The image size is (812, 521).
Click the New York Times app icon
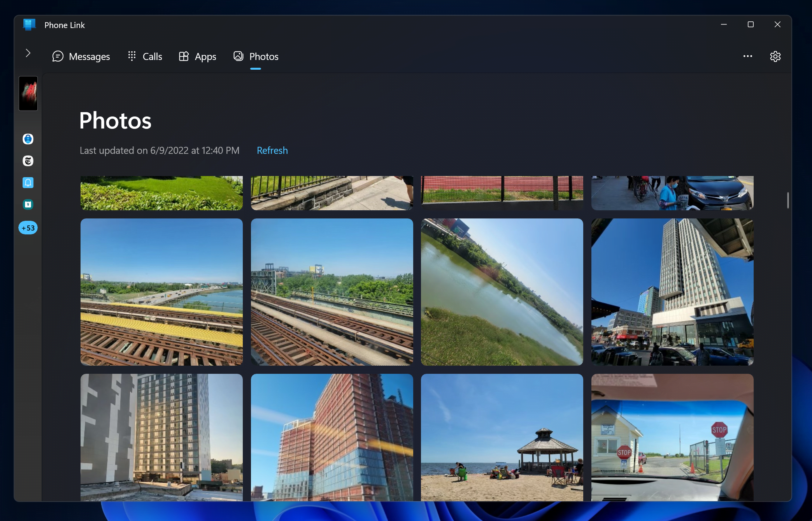point(28,160)
